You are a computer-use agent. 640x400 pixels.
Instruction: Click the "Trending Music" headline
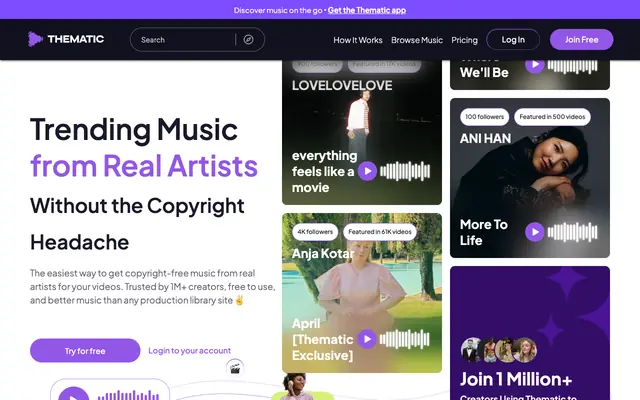tap(134, 130)
